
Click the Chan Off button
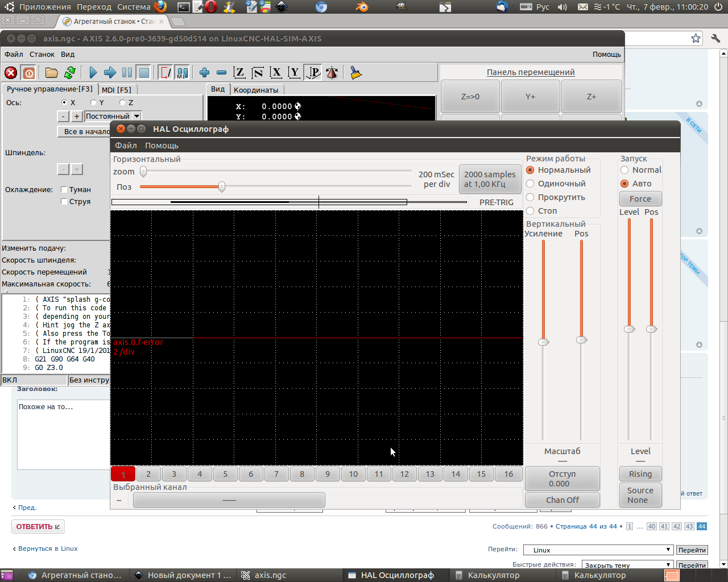pyautogui.click(x=562, y=500)
